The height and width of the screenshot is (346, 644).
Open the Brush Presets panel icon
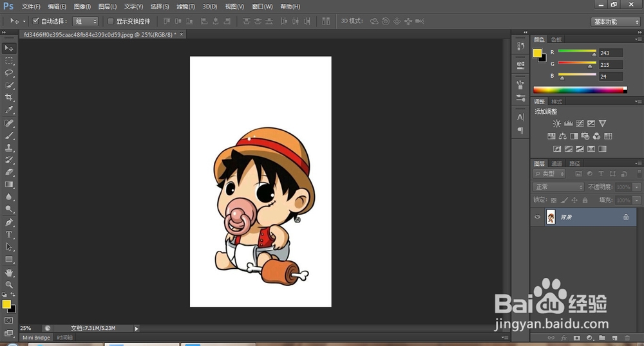point(520,98)
